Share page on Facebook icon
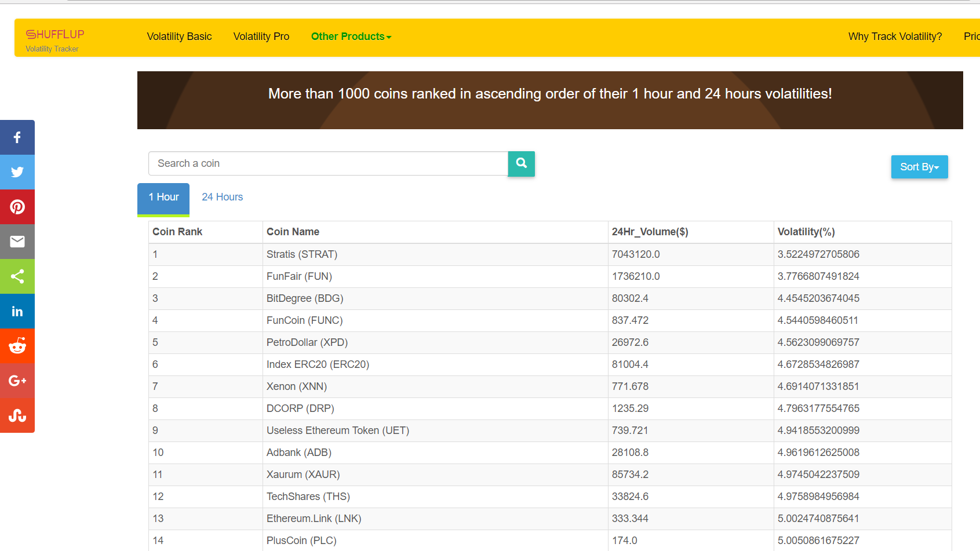The height and width of the screenshot is (551, 980). [17, 137]
